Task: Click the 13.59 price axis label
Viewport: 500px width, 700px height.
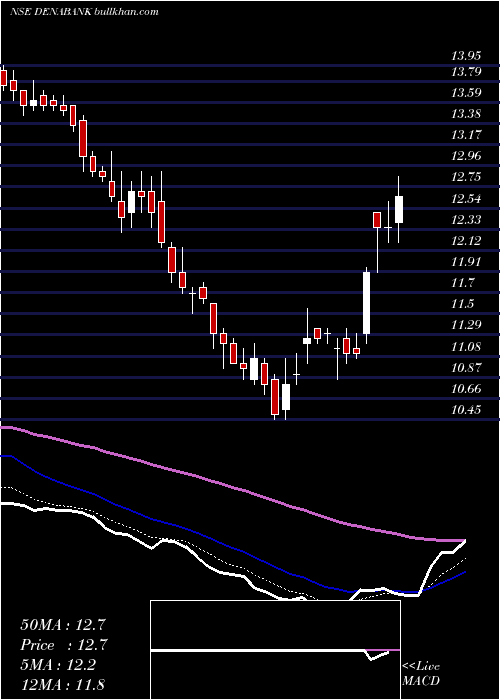Action: click(467, 93)
